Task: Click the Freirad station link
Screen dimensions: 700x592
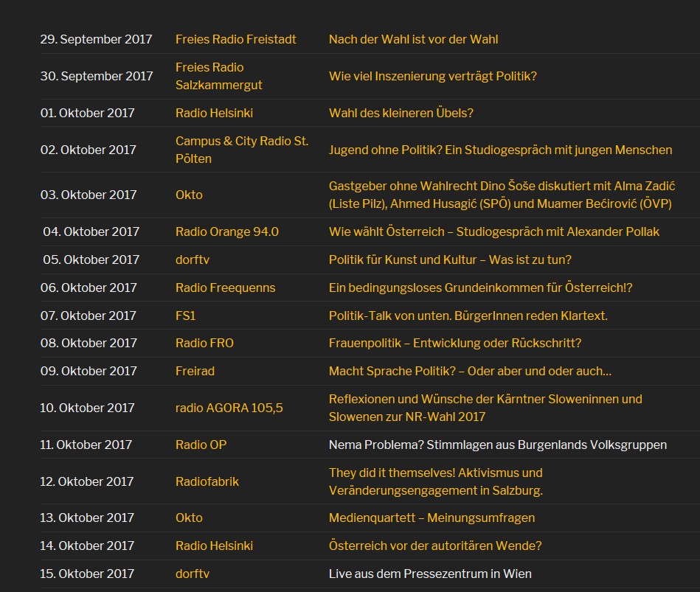Action: click(x=195, y=371)
